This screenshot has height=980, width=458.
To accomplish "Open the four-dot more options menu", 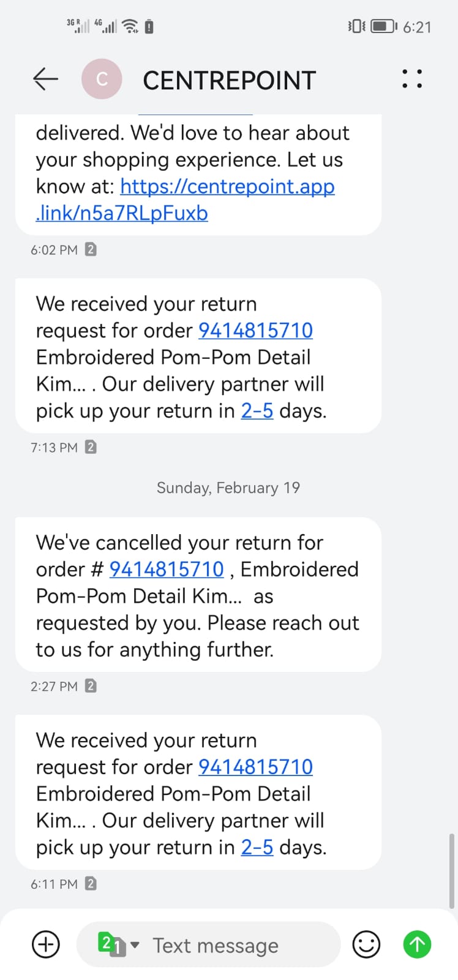I will 412,79.
